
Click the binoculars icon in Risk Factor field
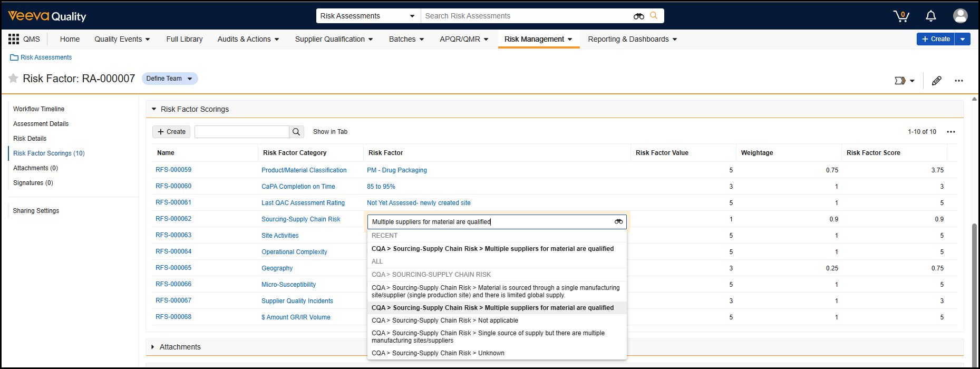coord(618,222)
